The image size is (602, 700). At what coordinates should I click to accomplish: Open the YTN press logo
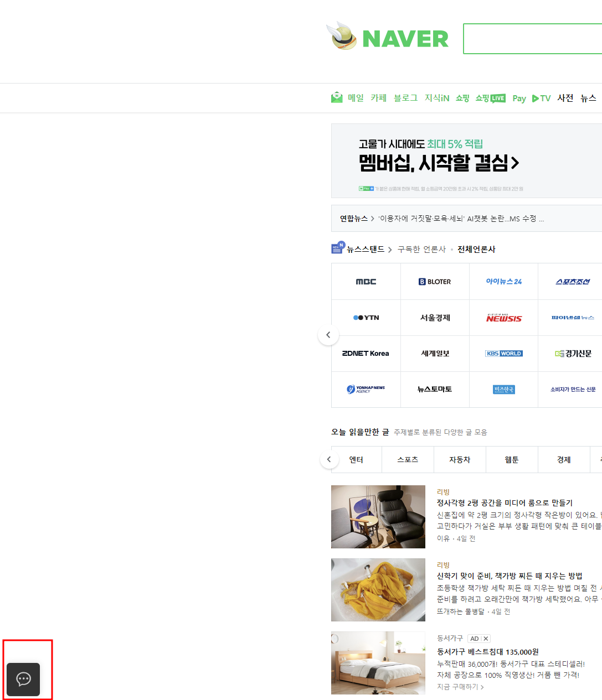[366, 318]
